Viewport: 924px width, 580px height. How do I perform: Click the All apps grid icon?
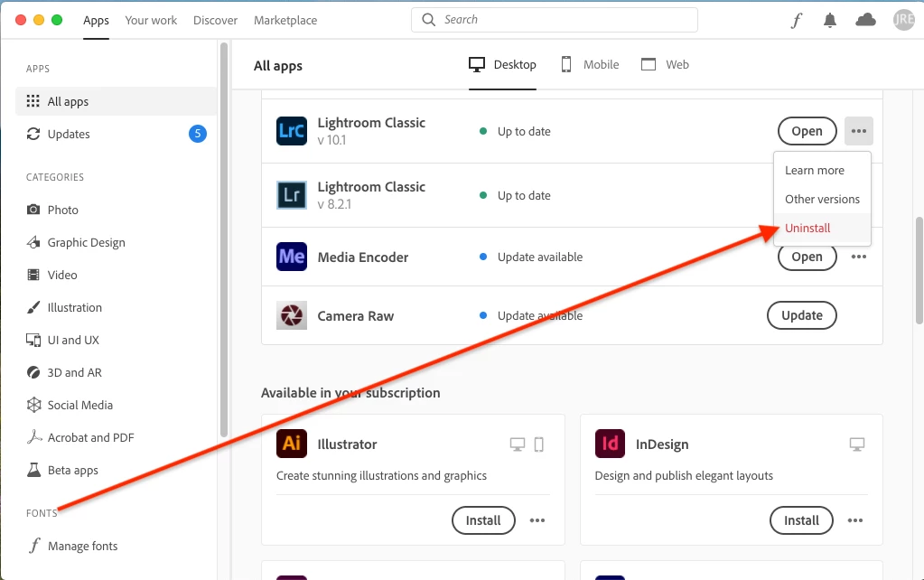point(33,101)
